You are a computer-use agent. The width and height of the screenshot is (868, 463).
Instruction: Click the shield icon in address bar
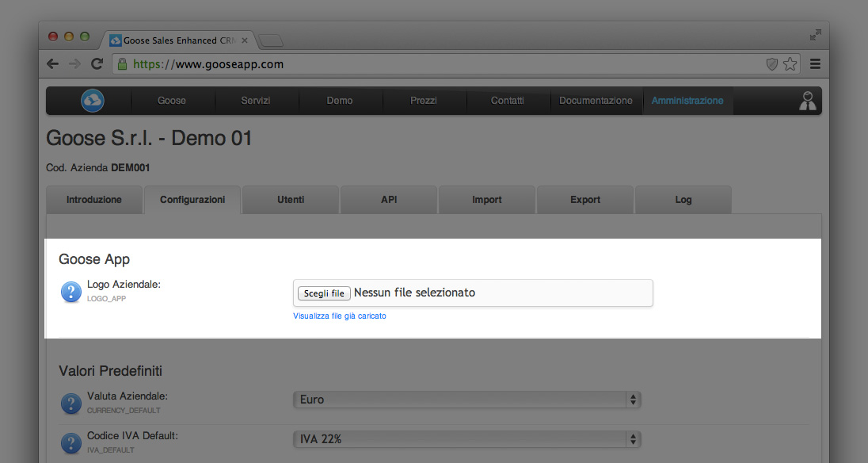[771, 64]
